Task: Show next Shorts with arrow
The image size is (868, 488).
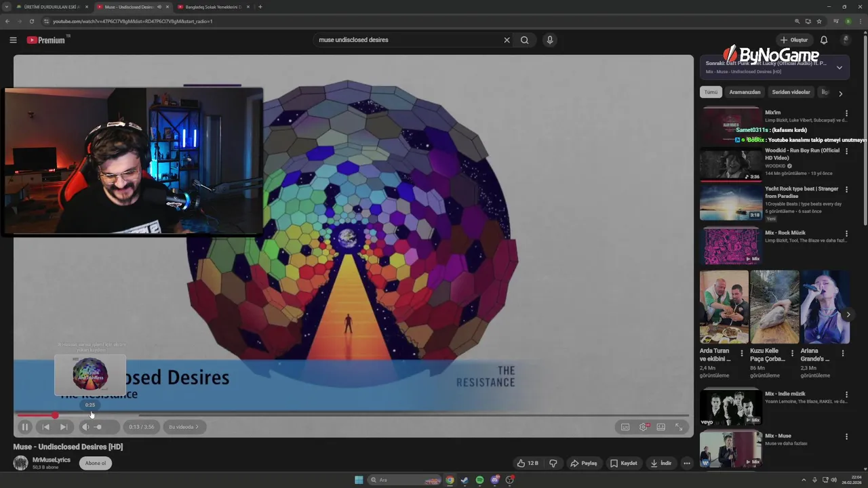Action: tap(848, 314)
